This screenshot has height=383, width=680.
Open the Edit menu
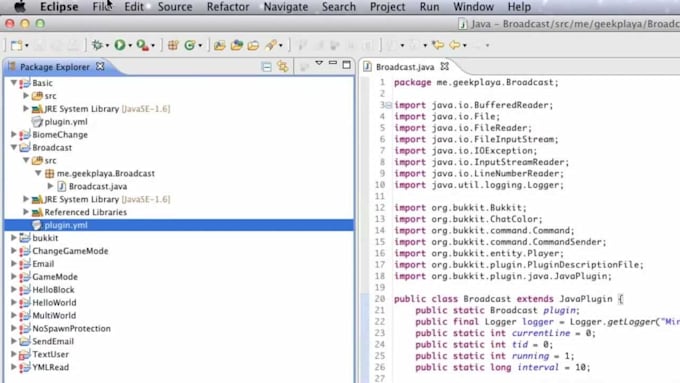pyautogui.click(x=134, y=7)
